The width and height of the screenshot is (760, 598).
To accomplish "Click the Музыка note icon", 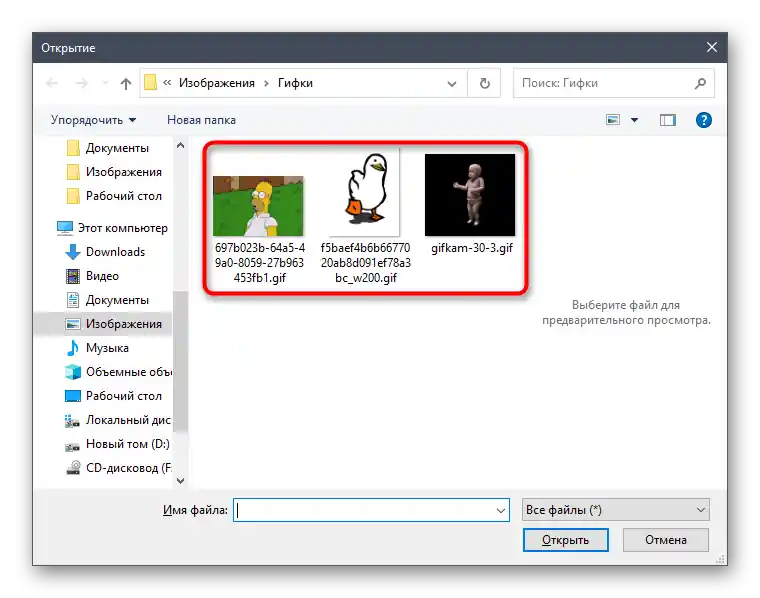I will (73, 347).
